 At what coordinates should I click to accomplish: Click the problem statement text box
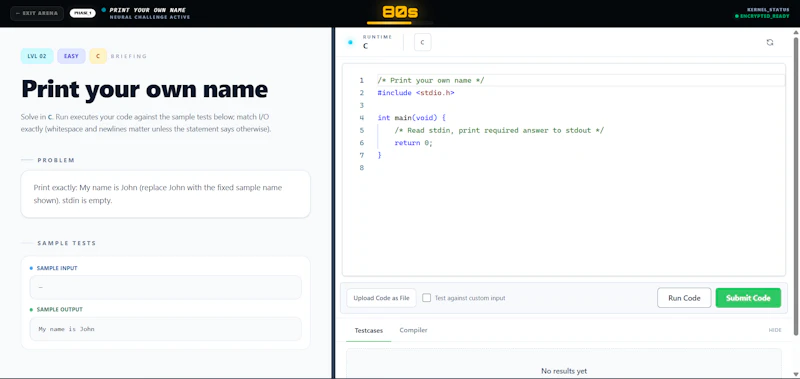[x=165, y=194]
